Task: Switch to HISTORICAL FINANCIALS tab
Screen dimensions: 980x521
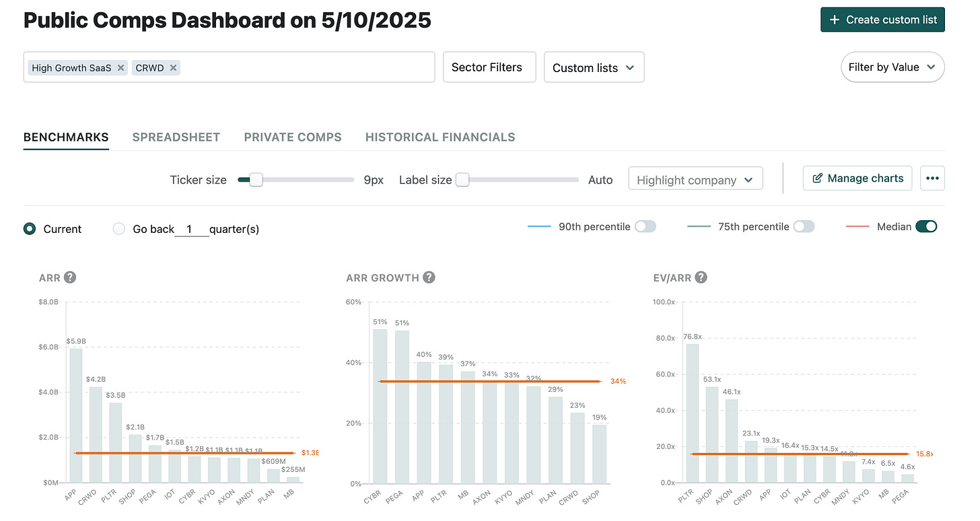Action: tap(440, 137)
